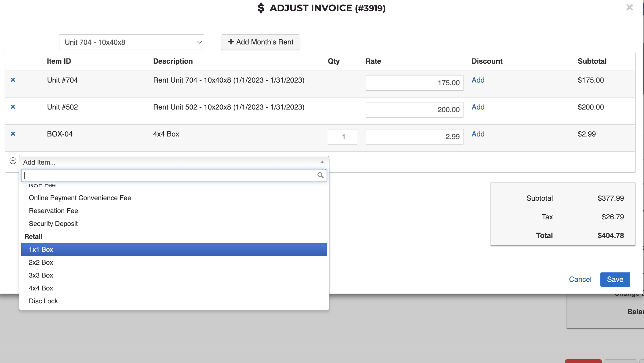Image resolution: width=644 pixels, height=363 pixels.
Task: Collapse the Add Item dropdown arrow
Action: pyautogui.click(x=322, y=162)
